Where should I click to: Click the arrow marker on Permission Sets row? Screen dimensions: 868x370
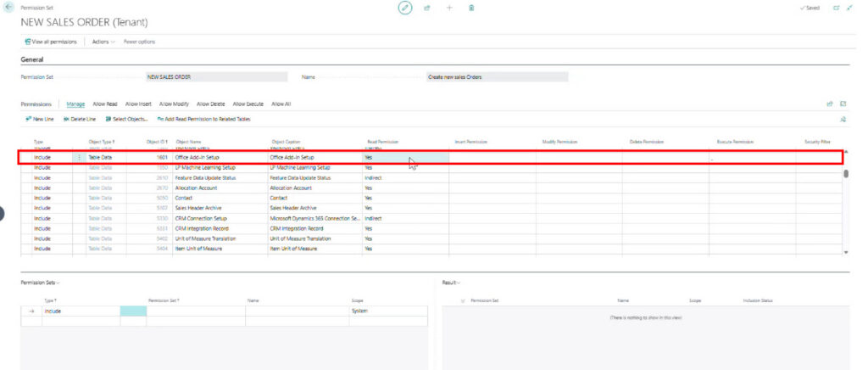(x=31, y=311)
